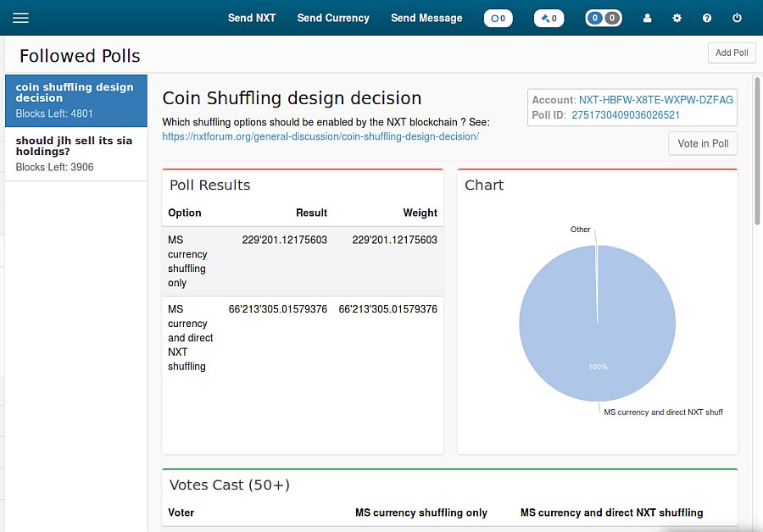Open the help question mark icon
Image resolution: width=763 pixels, height=532 pixels.
click(706, 18)
